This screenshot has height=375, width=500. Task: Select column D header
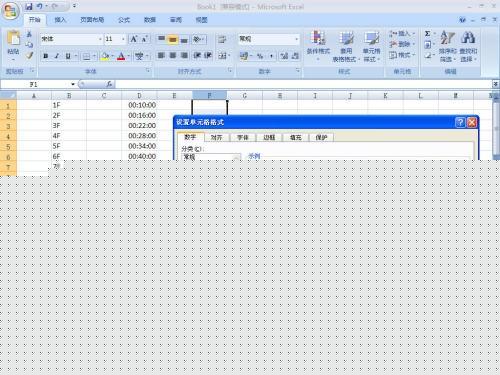click(139, 96)
